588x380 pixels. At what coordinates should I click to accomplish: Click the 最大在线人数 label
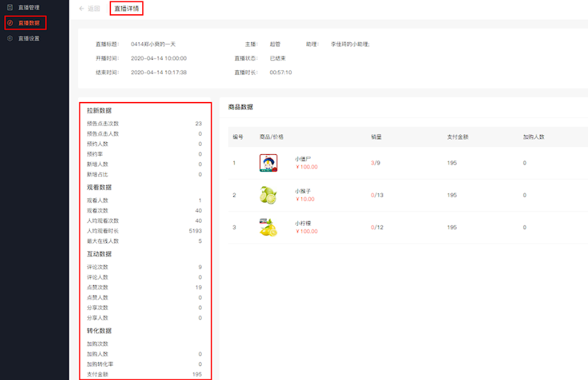pos(103,241)
